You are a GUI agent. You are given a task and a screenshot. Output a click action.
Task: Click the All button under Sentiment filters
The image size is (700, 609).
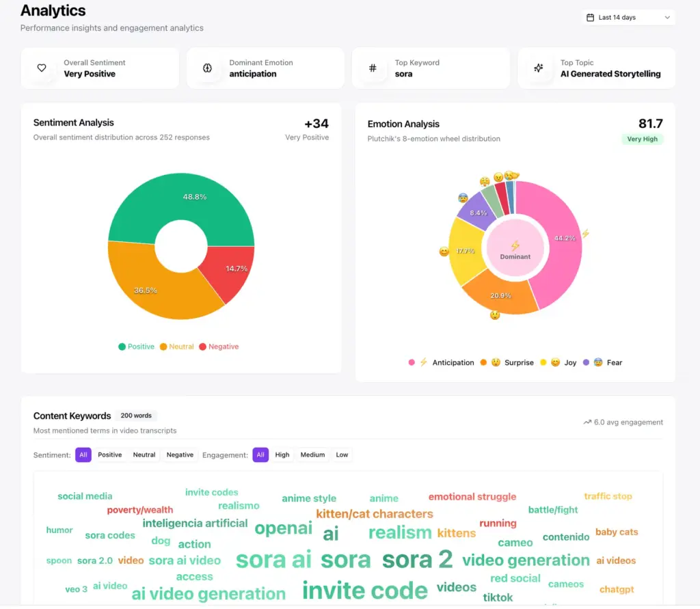point(83,455)
